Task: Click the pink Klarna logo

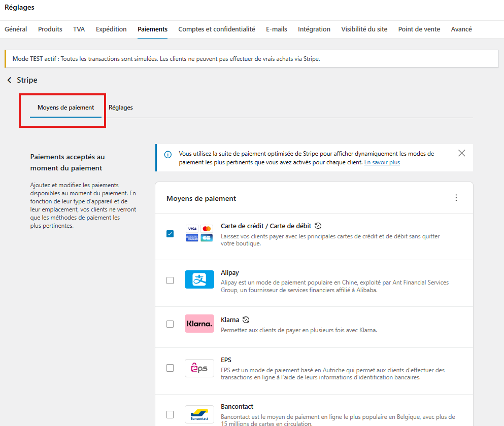Action: coord(199,324)
